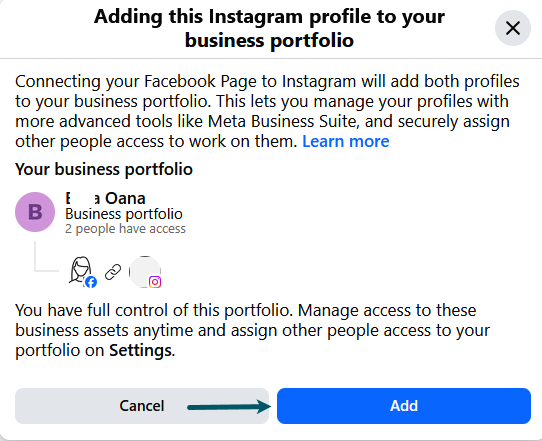Click the '2 people have access' text
Image resolution: width=542 pixels, height=441 pixels.
pos(125,229)
